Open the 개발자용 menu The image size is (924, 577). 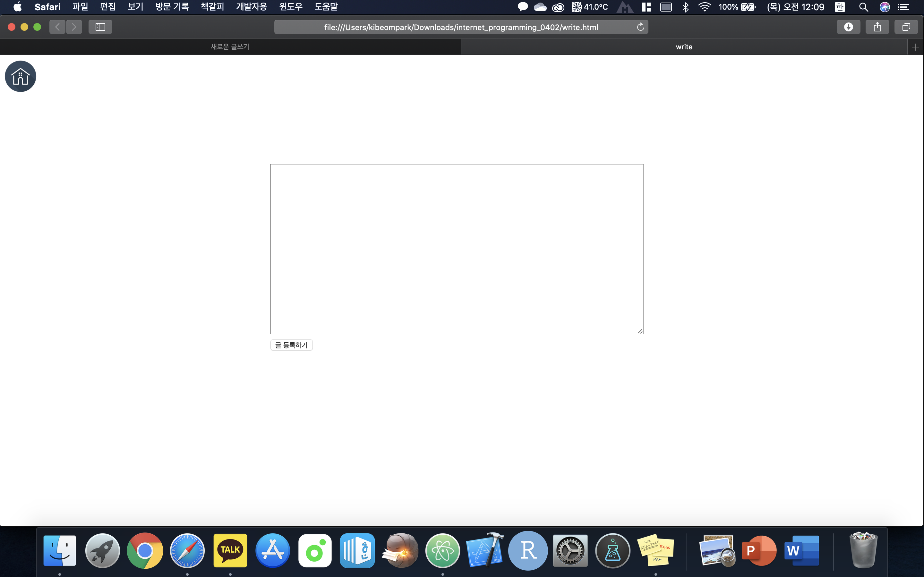[x=251, y=7]
